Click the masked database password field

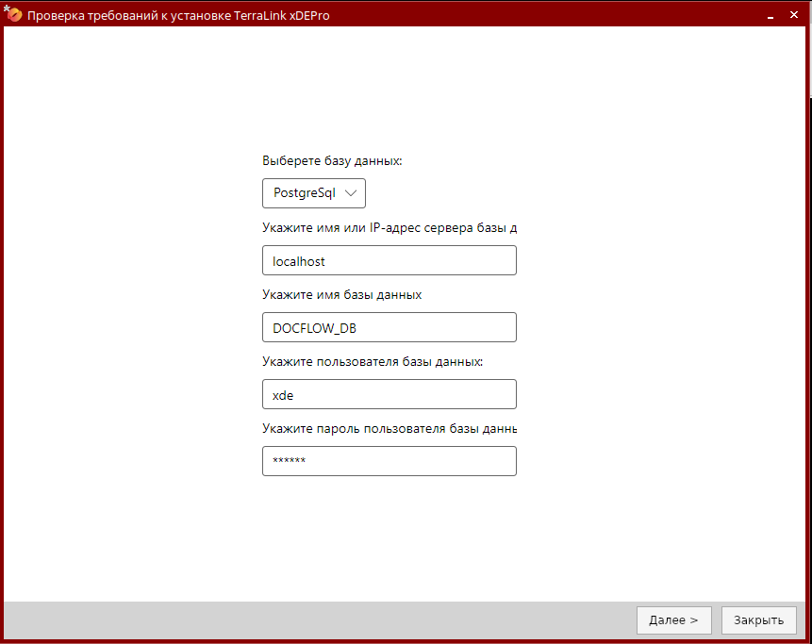click(x=389, y=461)
